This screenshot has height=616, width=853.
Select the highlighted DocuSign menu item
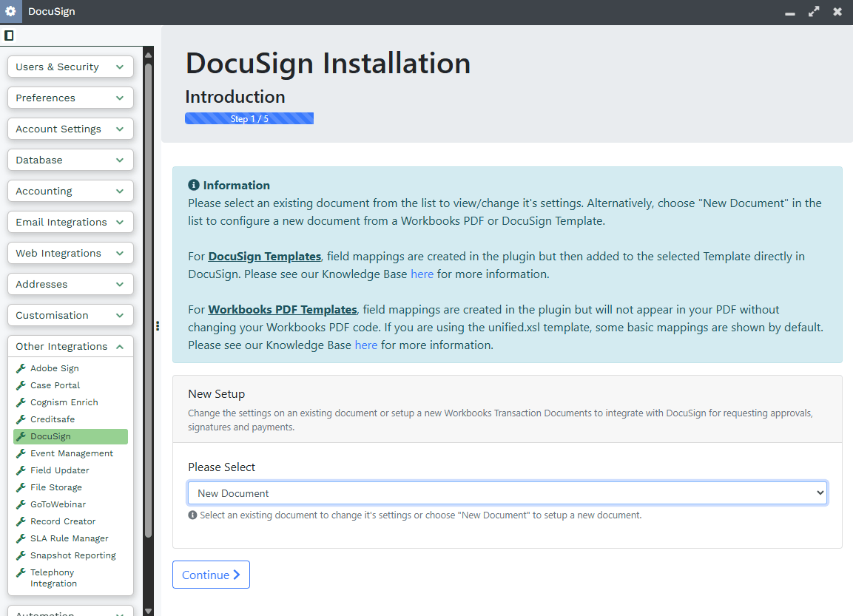pos(71,436)
